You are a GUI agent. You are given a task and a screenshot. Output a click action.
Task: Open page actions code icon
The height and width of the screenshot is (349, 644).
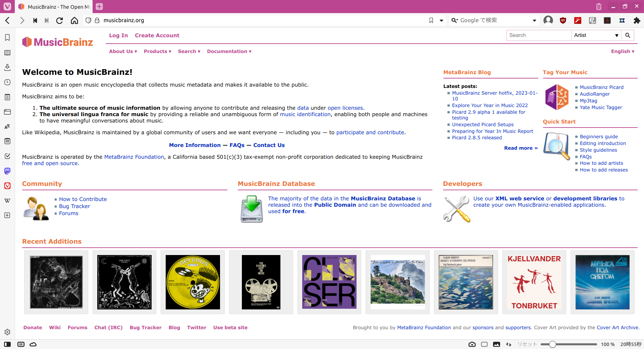click(x=509, y=344)
